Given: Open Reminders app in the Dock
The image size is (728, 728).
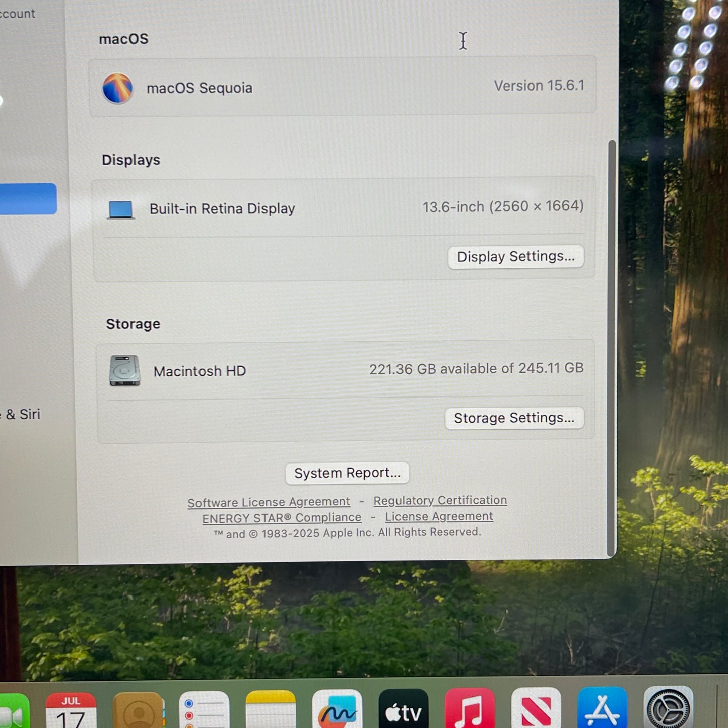Looking at the screenshot, I should click(204, 710).
